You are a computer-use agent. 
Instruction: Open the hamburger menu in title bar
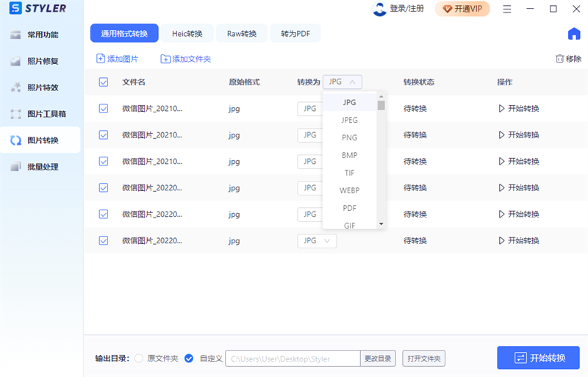click(507, 9)
